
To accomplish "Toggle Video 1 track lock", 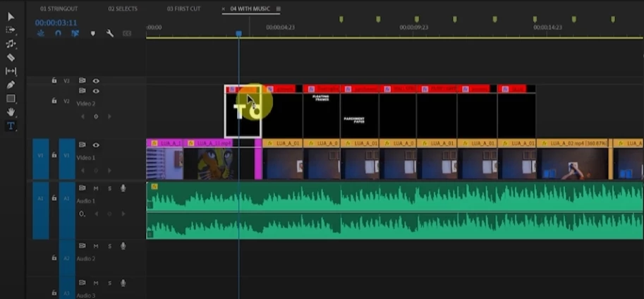I will point(54,155).
